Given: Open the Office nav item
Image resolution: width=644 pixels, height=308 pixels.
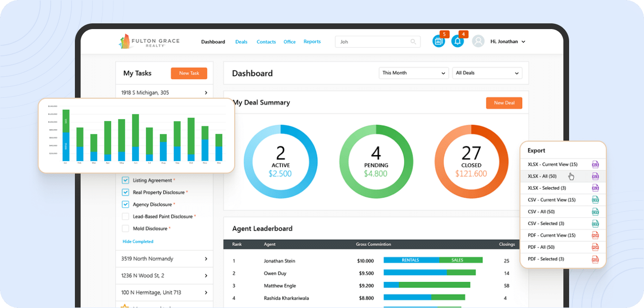Looking at the screenshot, I should tap(290, 42).
